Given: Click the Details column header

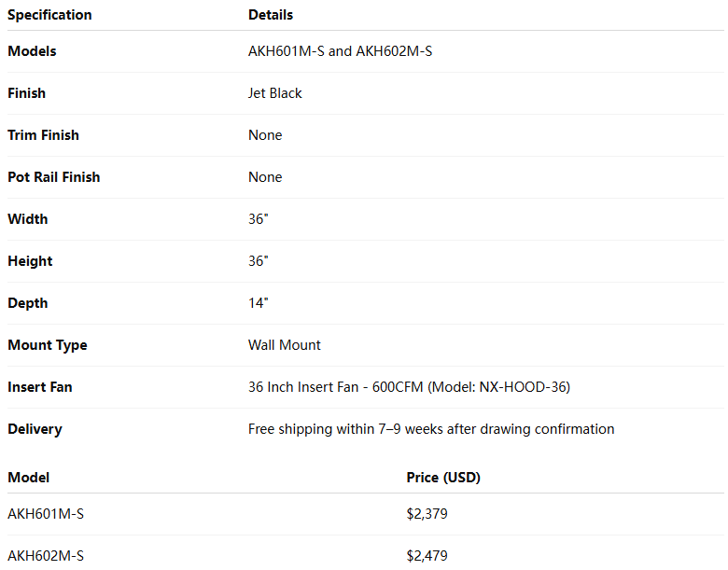Looking at the screenshot, I should point(271,15).
